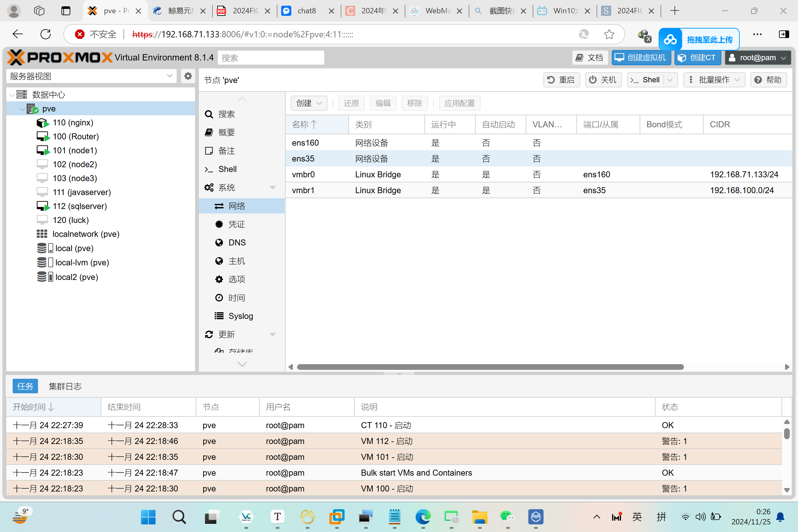Switch to the 集群日志 tab
This screenshot has width=798, height=532.
(x=65, y=386)
